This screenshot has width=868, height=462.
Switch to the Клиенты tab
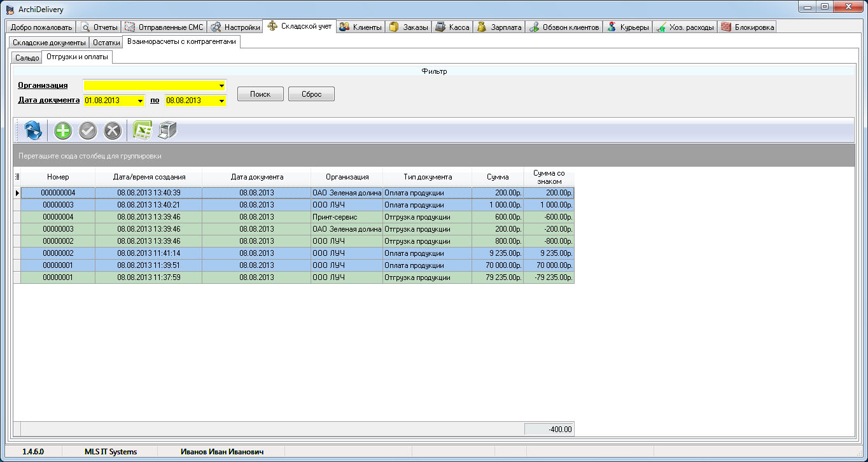point(361,27)
